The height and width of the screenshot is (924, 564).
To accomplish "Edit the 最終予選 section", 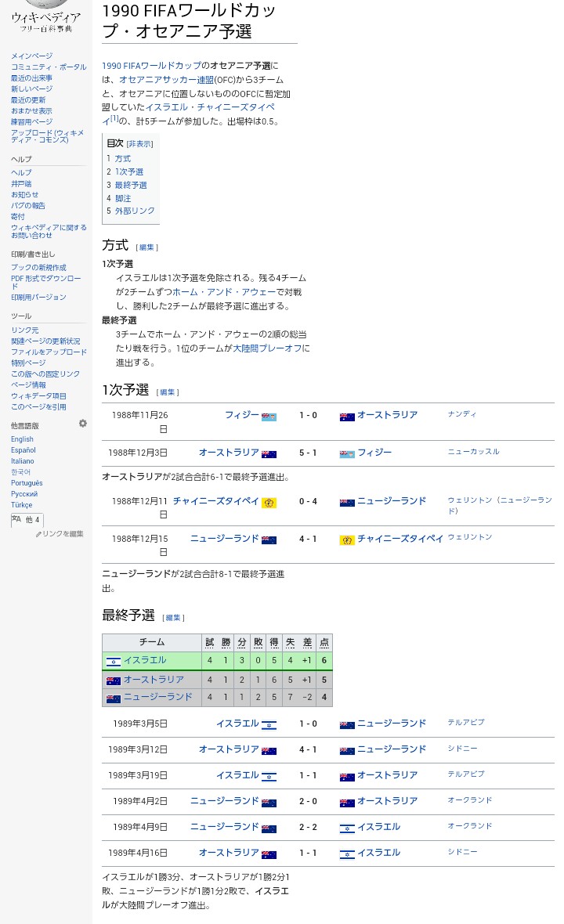I will pos(173,618).
